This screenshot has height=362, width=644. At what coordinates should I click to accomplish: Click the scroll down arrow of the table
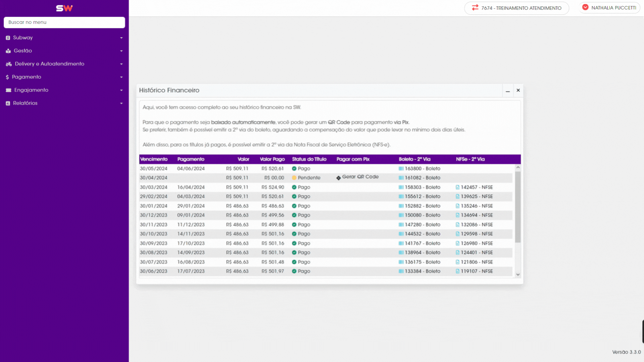pyautogui.click(x=518, y=274)
